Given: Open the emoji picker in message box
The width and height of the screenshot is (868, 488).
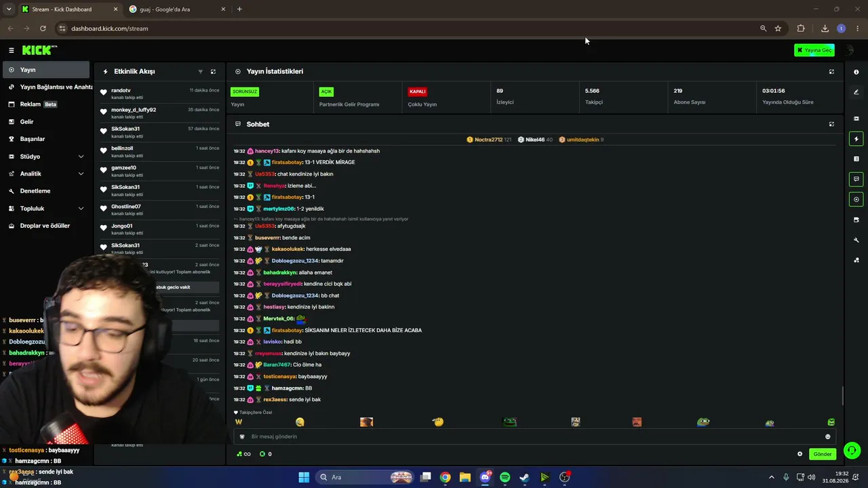Looking at the screenshot, I should [x=827, y=436].
